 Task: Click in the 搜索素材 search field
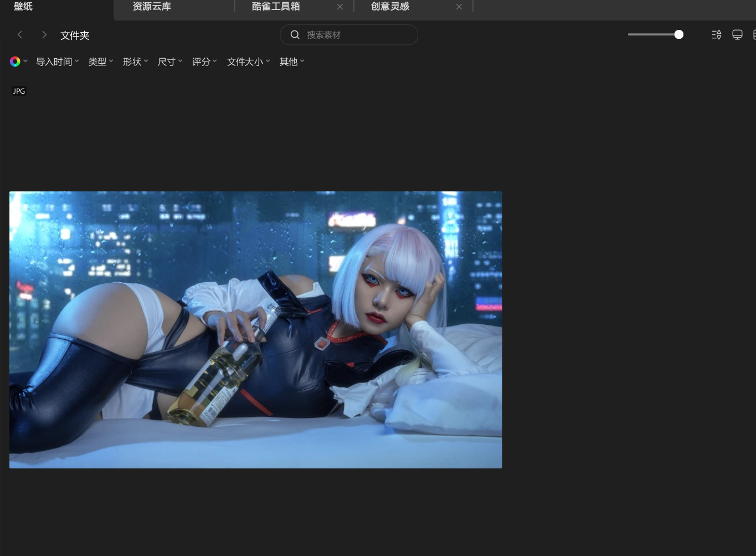(349, 35)
